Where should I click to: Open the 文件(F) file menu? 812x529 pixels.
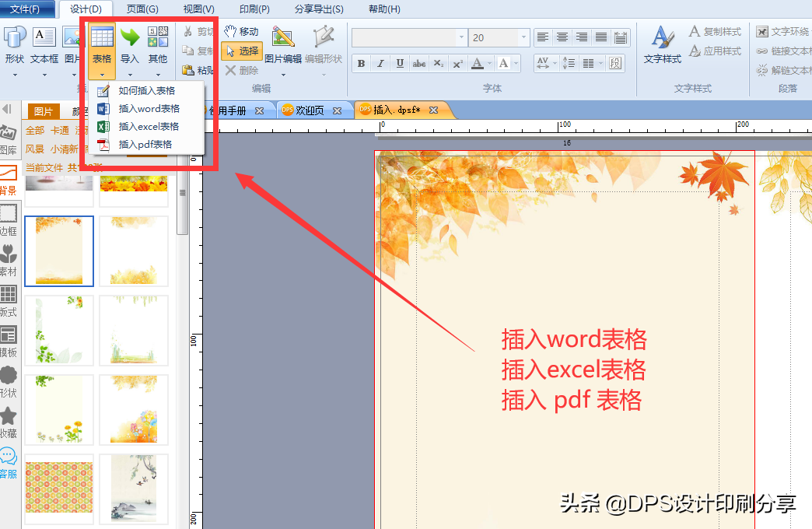tap(25, 9)
